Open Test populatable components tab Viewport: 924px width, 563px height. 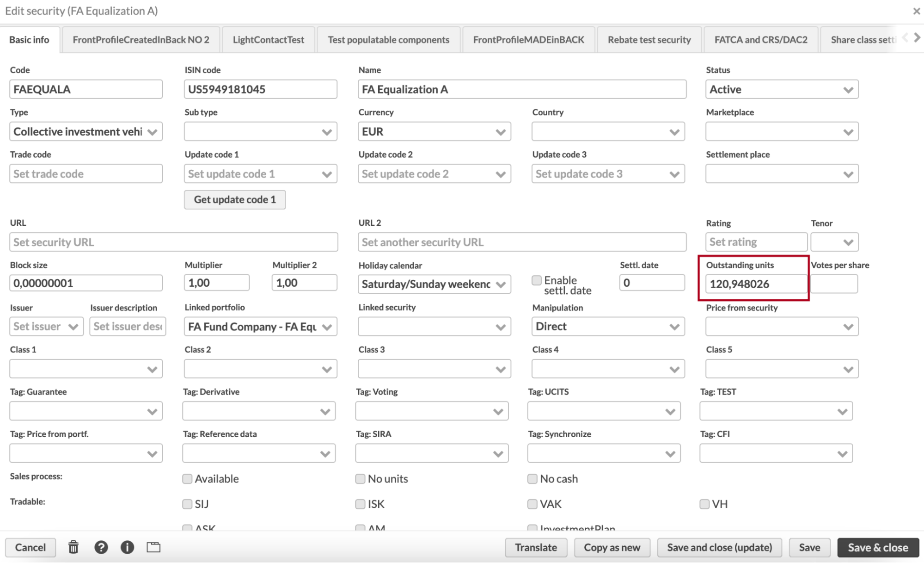coord(388,40)
